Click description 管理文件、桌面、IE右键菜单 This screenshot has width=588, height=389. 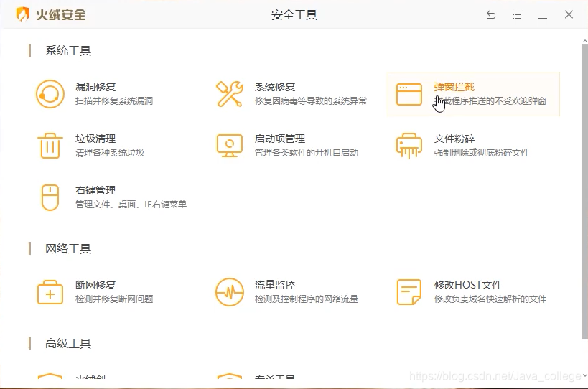point(131,205)
